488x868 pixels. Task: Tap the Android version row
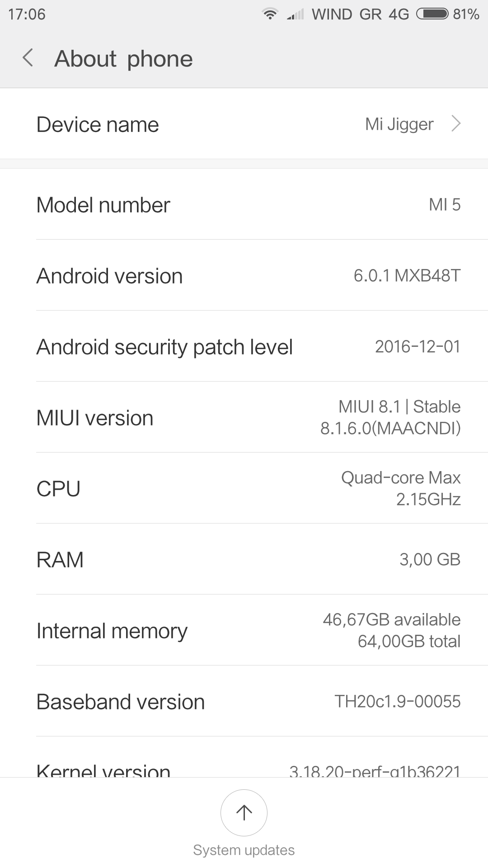tap(244, 276)
